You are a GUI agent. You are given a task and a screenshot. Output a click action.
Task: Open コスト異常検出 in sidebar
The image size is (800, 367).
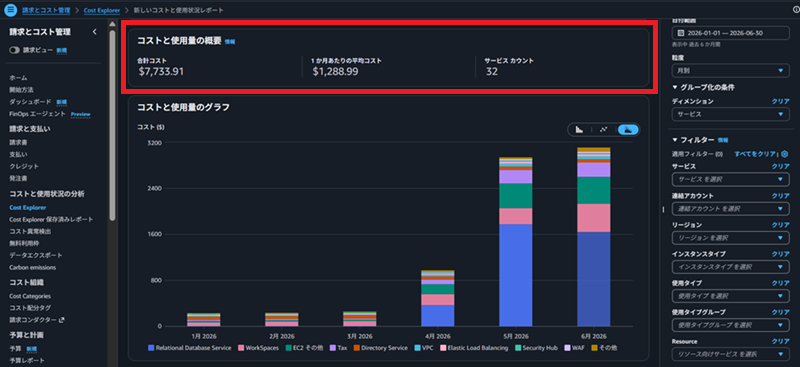point(30,231)
